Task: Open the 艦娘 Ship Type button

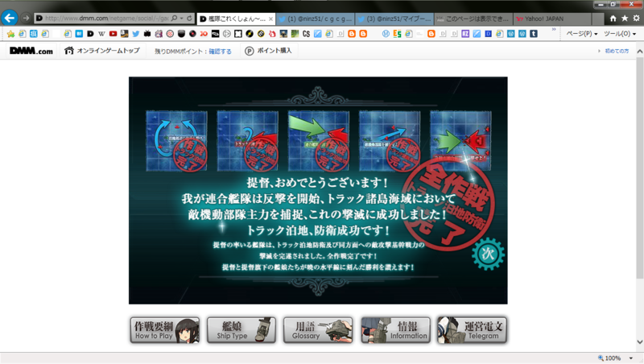Action: coord(242,330)
